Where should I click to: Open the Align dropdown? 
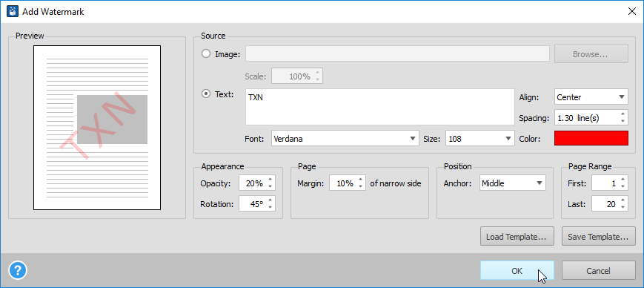pos(591,97)
